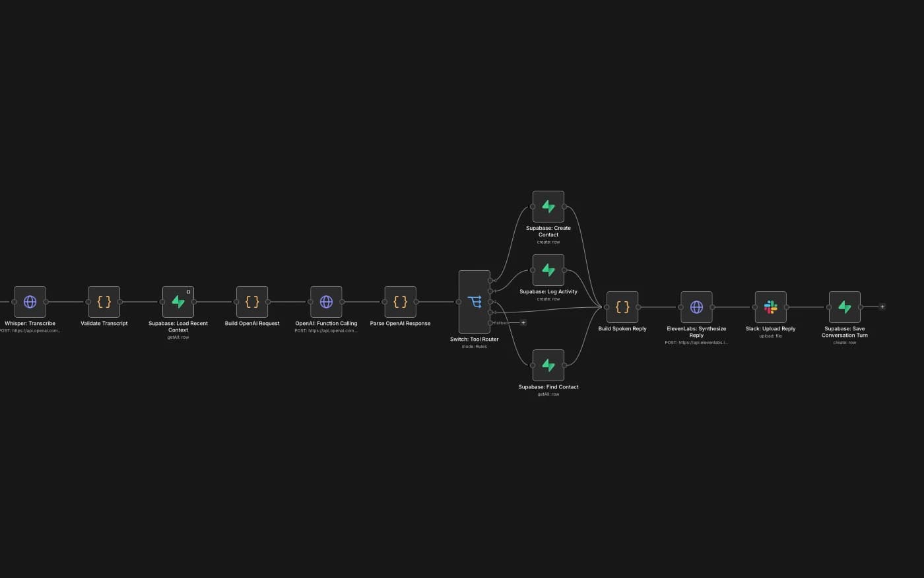Click the "upload: file" subtitle under Slack node
Viewport: 924px width, 578px height.
[x=770, y=336]
